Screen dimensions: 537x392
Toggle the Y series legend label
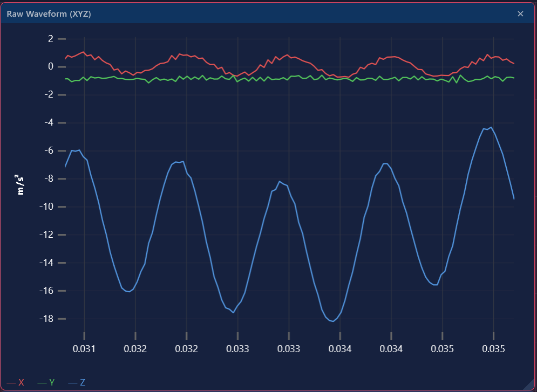pyautogui.click(x=52, y=382)
